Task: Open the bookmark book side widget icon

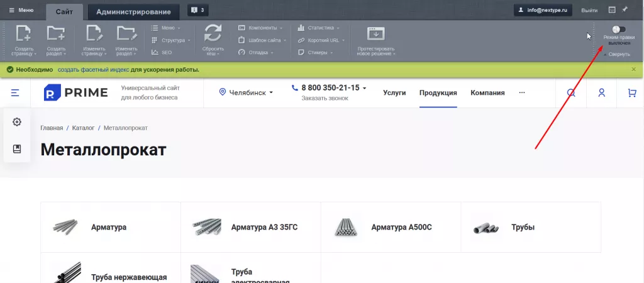Action: 17,148
